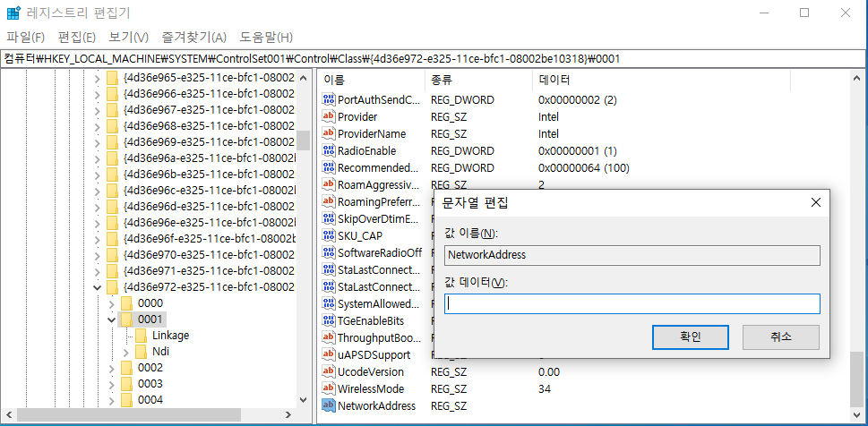Click the UcodeVersion string icon
This screenshot has width=868, height=426.
[329, 371]
